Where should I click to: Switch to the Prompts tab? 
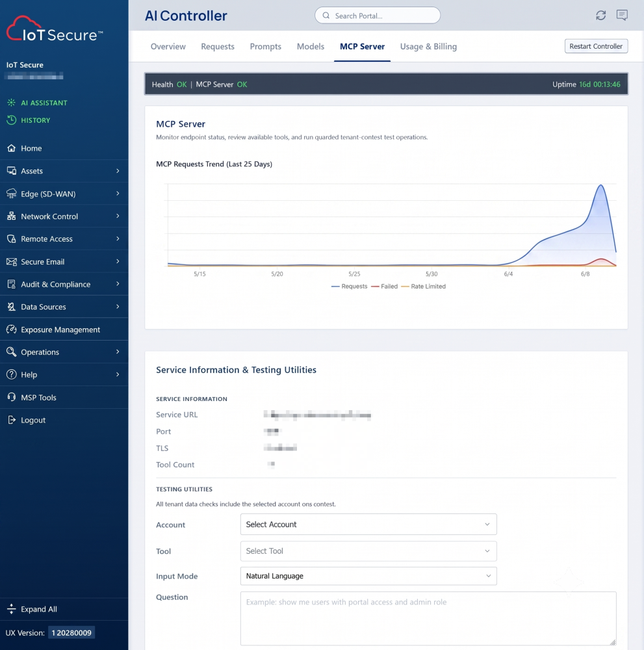click(x=265, y=46)
